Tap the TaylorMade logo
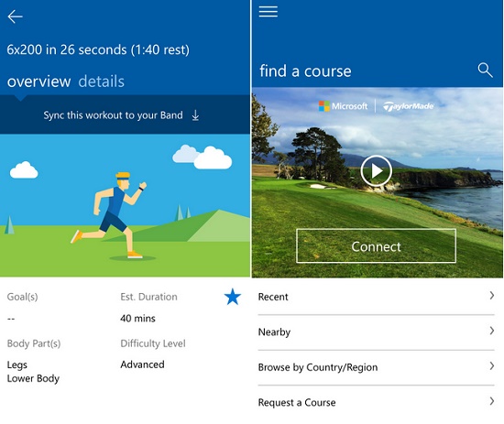This screenshot has width=504, height=424. click(x=409, y=106)
